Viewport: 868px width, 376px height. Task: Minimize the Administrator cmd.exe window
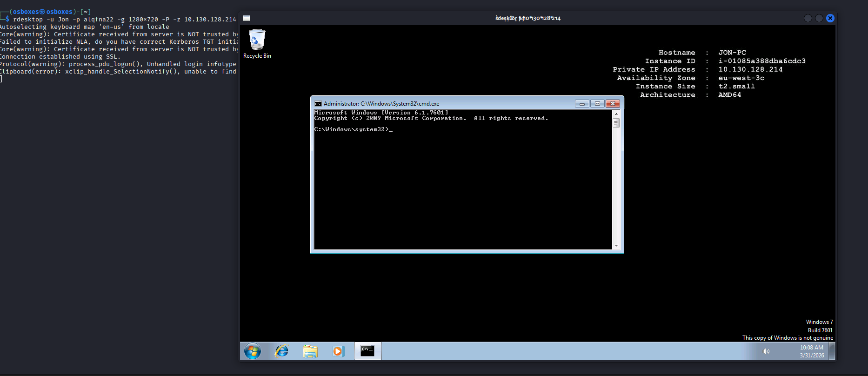(582, 104)
